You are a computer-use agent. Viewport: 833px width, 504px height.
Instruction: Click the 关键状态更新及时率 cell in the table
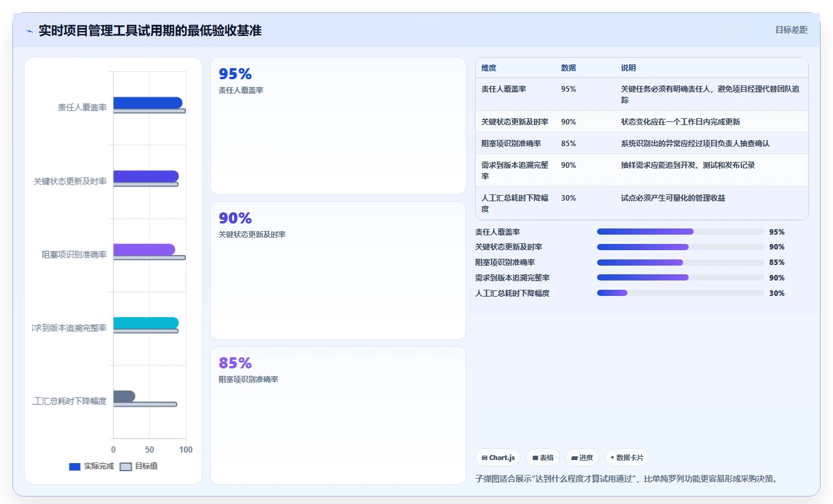(x=515, y=122)
